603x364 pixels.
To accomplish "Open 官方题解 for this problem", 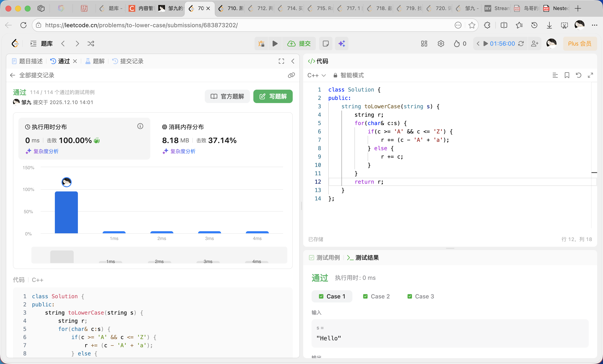I will [x=227, y=96].
